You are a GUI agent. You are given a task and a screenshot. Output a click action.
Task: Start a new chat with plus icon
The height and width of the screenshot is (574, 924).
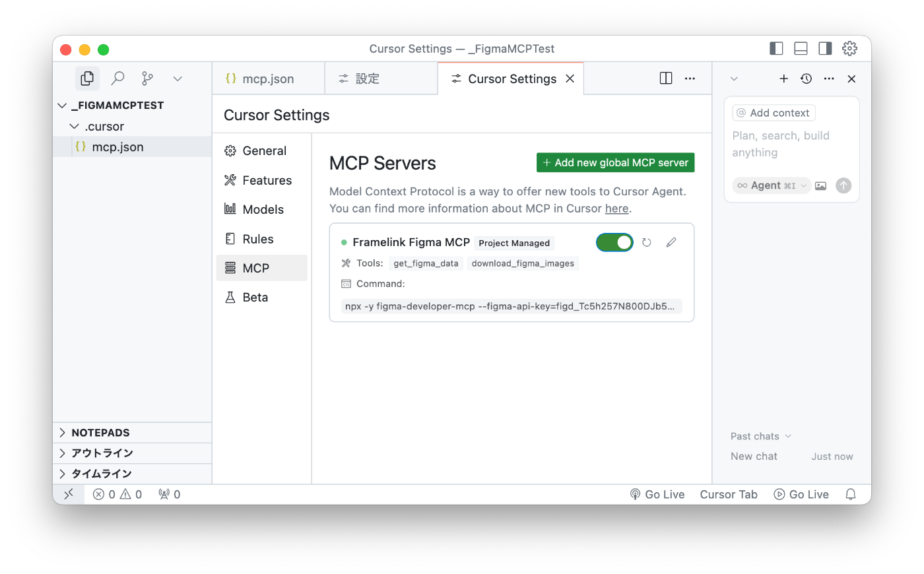[x=783, y=79]
